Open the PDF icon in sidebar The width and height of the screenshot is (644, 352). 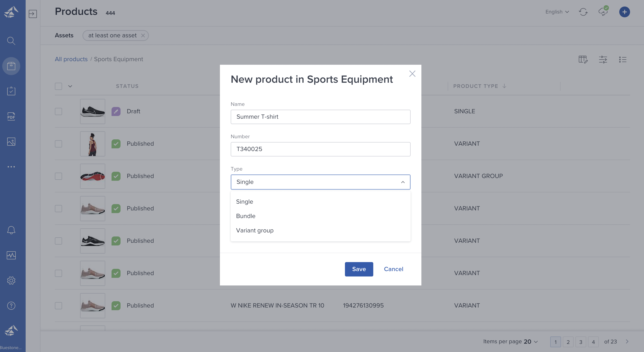pos(11,116)
